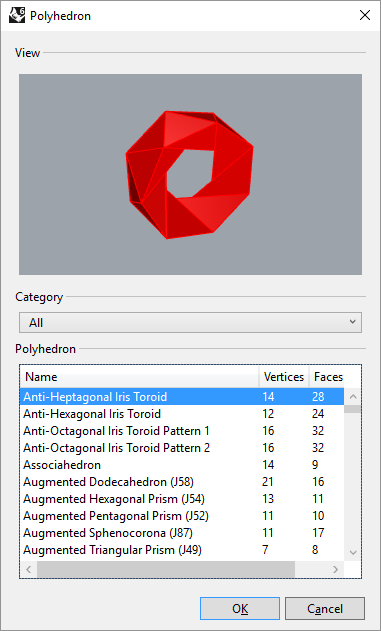Dismiss dialog with Cancel button
Screen dimensions: 381x631
(325, 608)
